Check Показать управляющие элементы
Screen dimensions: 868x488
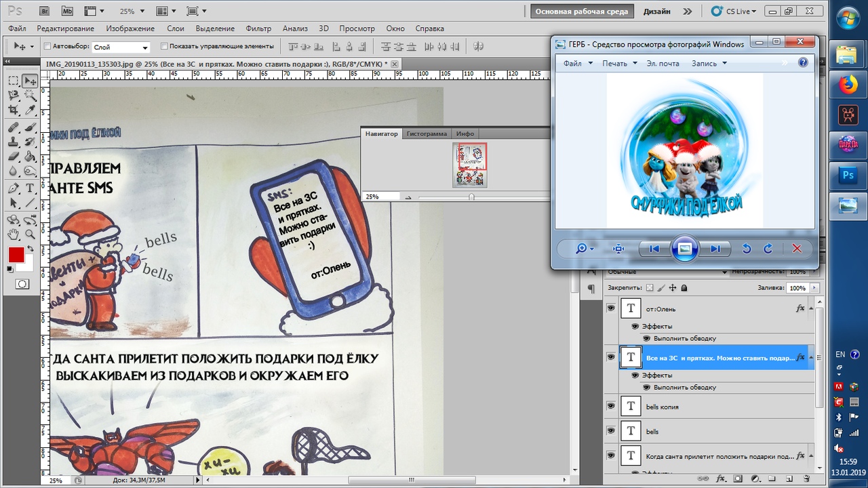[x=164, y=46]
